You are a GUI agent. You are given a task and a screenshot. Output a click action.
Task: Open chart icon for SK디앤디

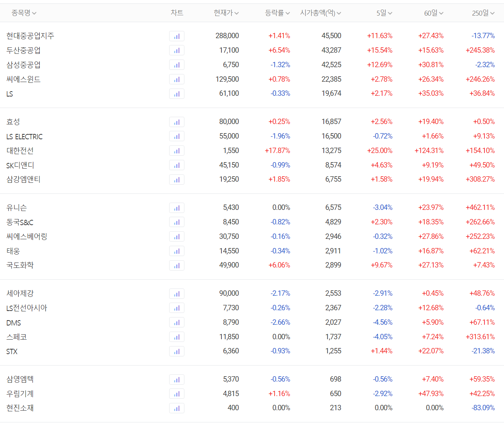[177, 165]
